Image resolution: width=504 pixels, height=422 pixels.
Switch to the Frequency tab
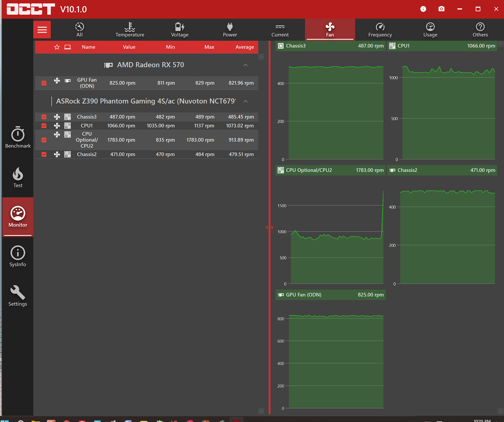click(x=380, y=30)
